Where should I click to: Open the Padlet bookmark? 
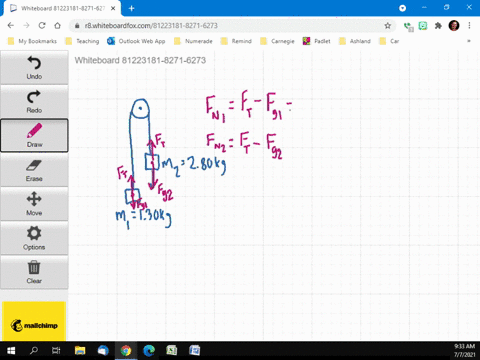(316, 41)
